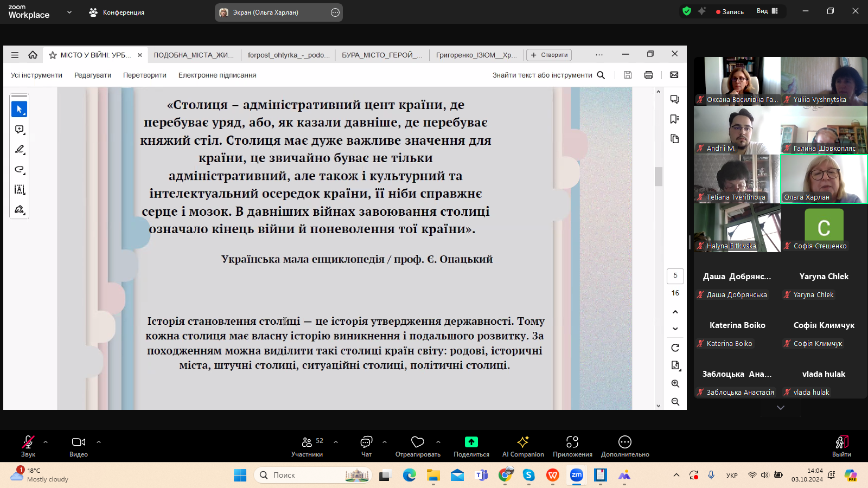This screenshot has width=868, height=488.
Task: Switch to ПОДОБНА_МІСТА_ЖИ... tab
Action: click(194, 55)
